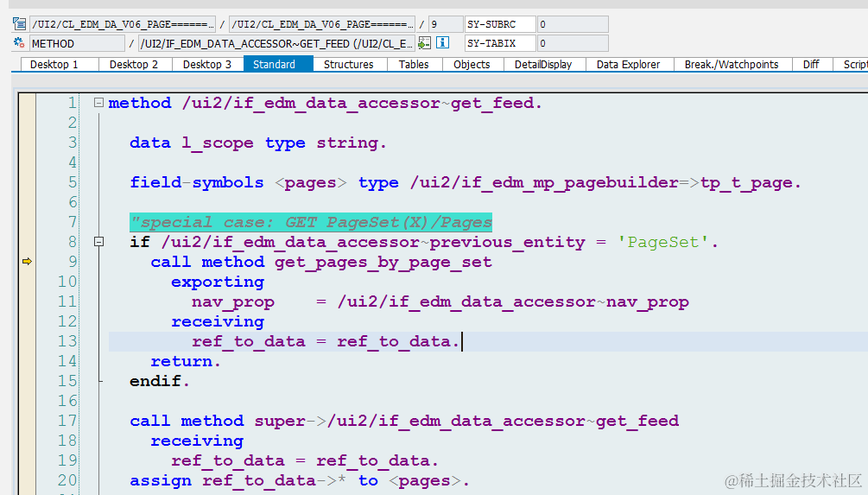Click the gear icon beside METHOD field
Viewport: 868px width, 495px height.
point(19,42)
